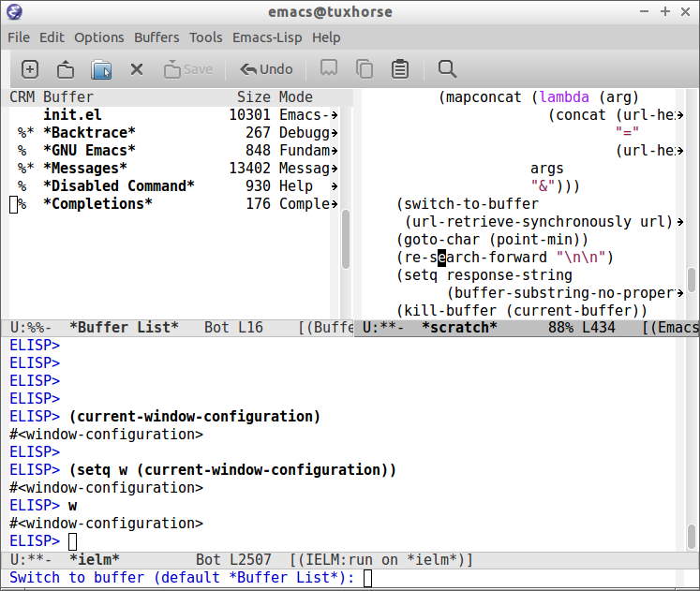Image resolution: width=700 pixels, height=591 pixels.
Task: Open the File menu
Action: pyautogui.click(x=19, y=37)
